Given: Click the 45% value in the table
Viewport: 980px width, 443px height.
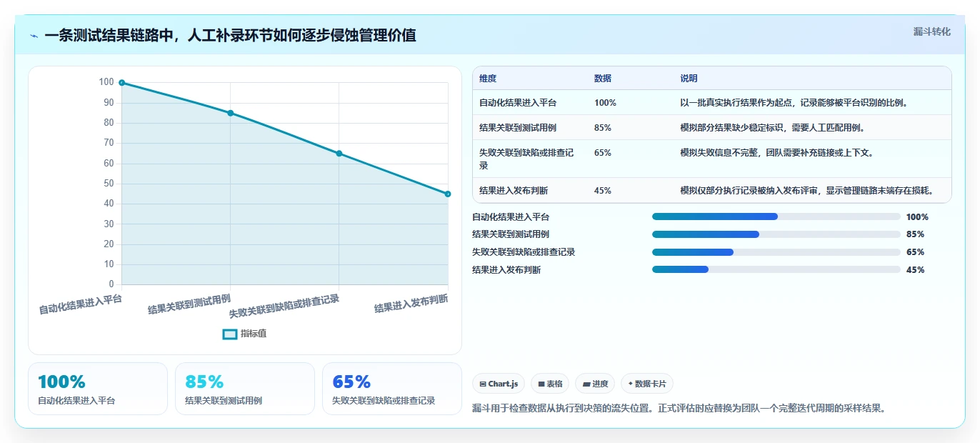Looking at the screenshot, I should pos(603,191).
